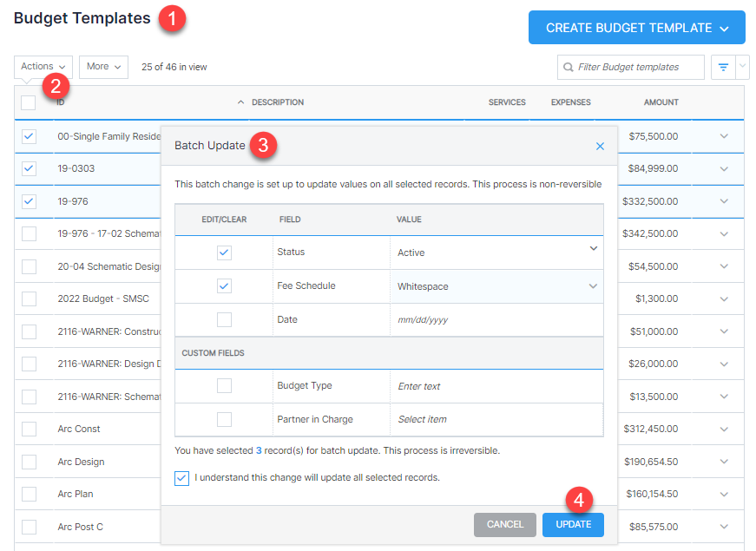Uncheck the Fee Schedule edit checkbox
Viewport: 756px width, 551px height.
[224, 286]
